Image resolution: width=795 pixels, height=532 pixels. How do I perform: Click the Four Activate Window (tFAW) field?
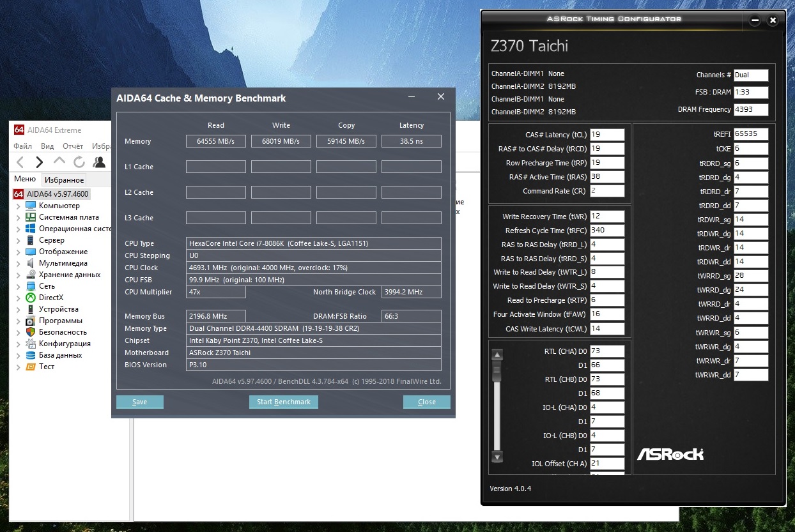click(x=607, y=315)
